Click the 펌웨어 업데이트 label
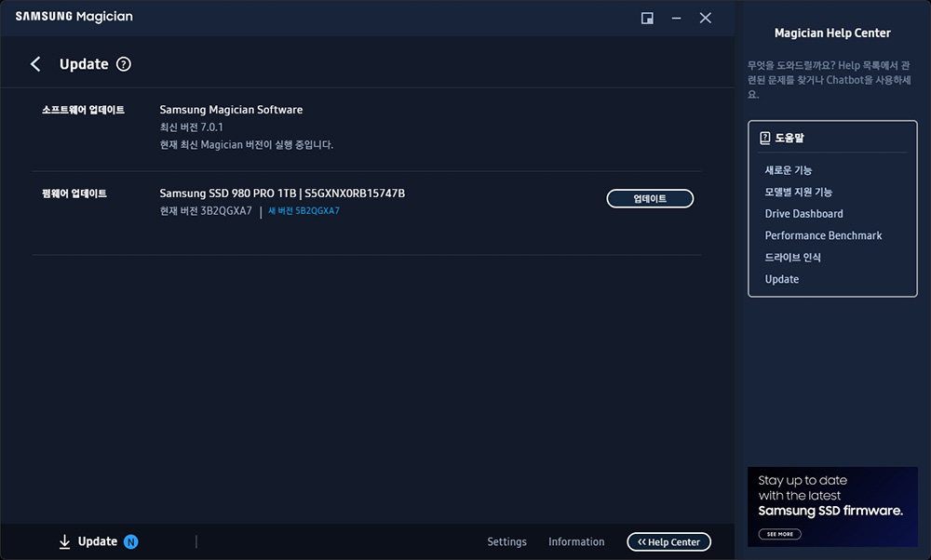931x560 pixels. (74, 193)
